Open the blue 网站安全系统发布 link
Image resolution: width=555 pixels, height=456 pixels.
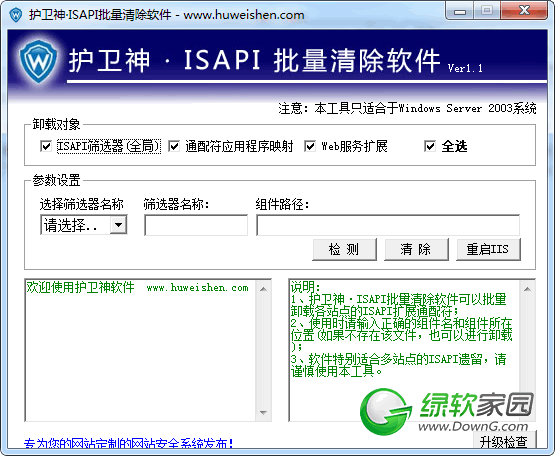click(128, 443)
